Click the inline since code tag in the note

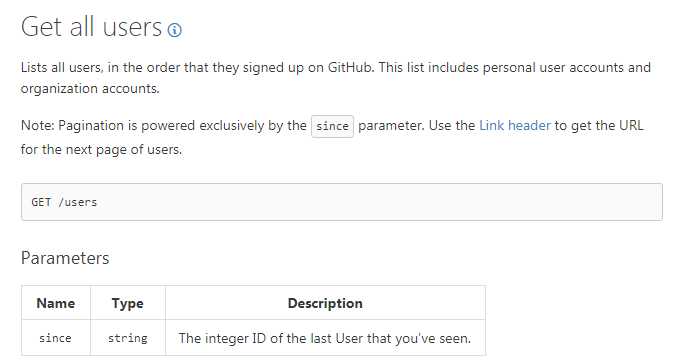pyautogui.click(x=332, y=126)
